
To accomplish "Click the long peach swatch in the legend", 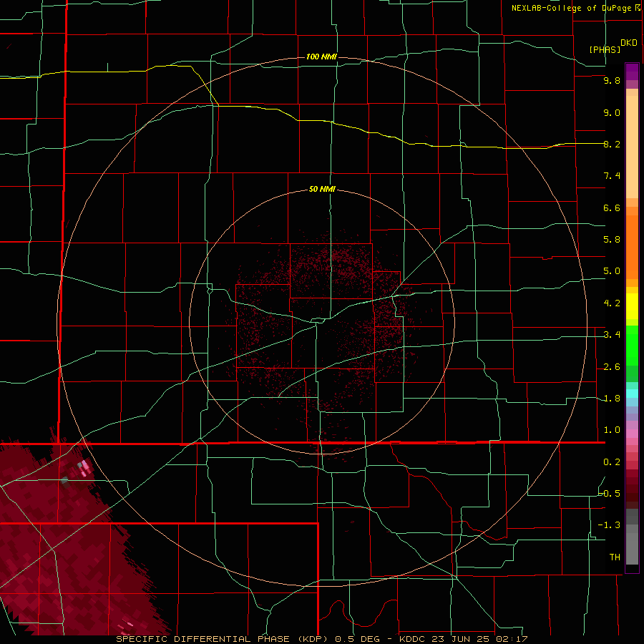I will click(632, 147).
